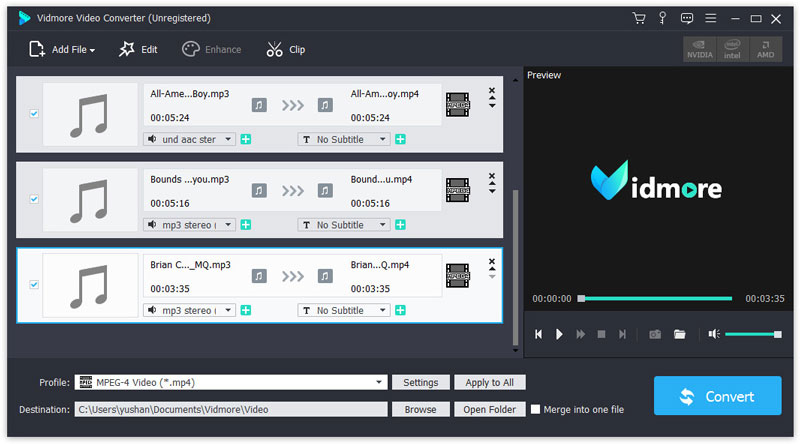Open the snapshot folder icon in preview
This screenshot has width=800, height=444.
[x=680, y=334]
